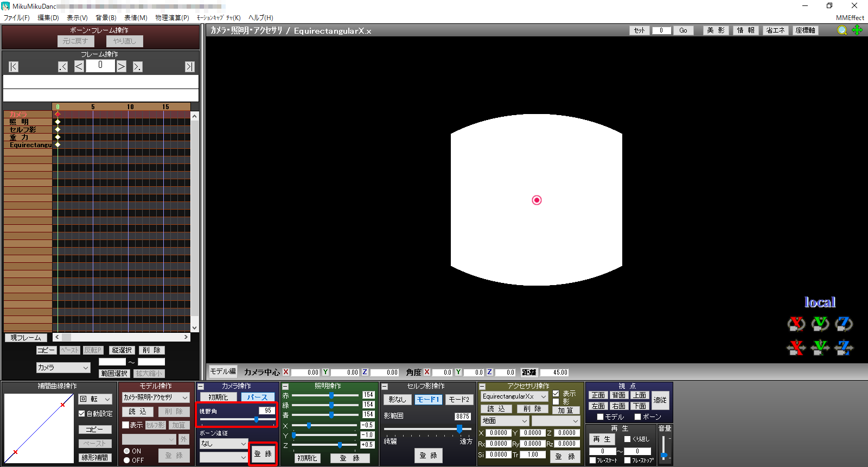This screenshot has height=467, width=868.
Task: Toggle 表示 checkbox in モデル操作 panel
Action: click(125, 425)
